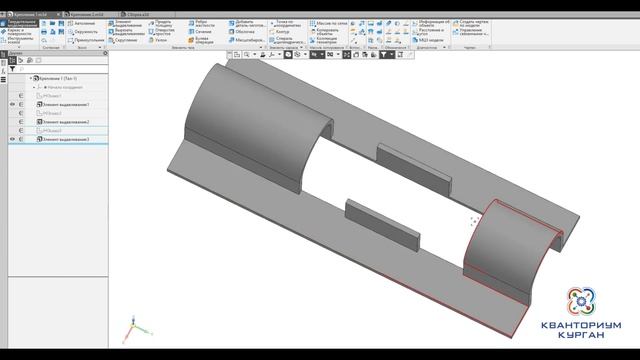This screenshot has height=360, width=640.
Task: Click Создать чертеж по модели
Action: (470, 23)
